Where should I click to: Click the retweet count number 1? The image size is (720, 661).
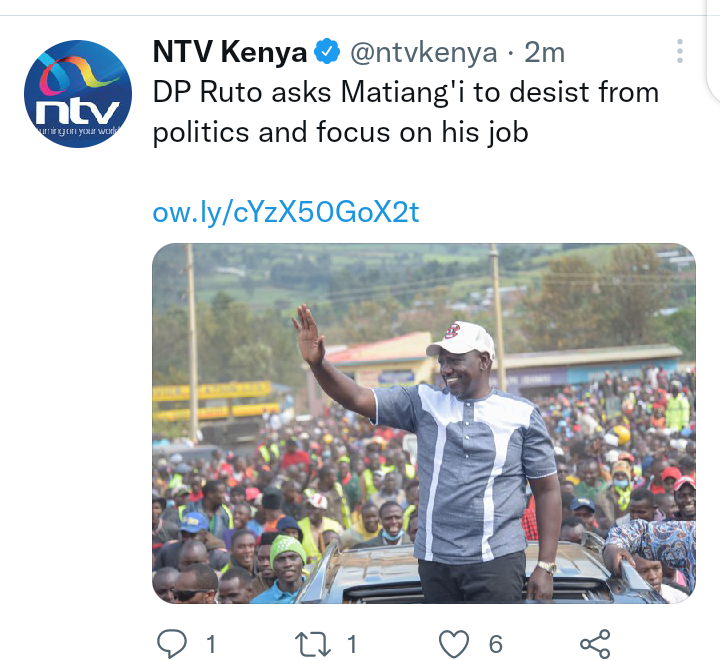point(352,644)
